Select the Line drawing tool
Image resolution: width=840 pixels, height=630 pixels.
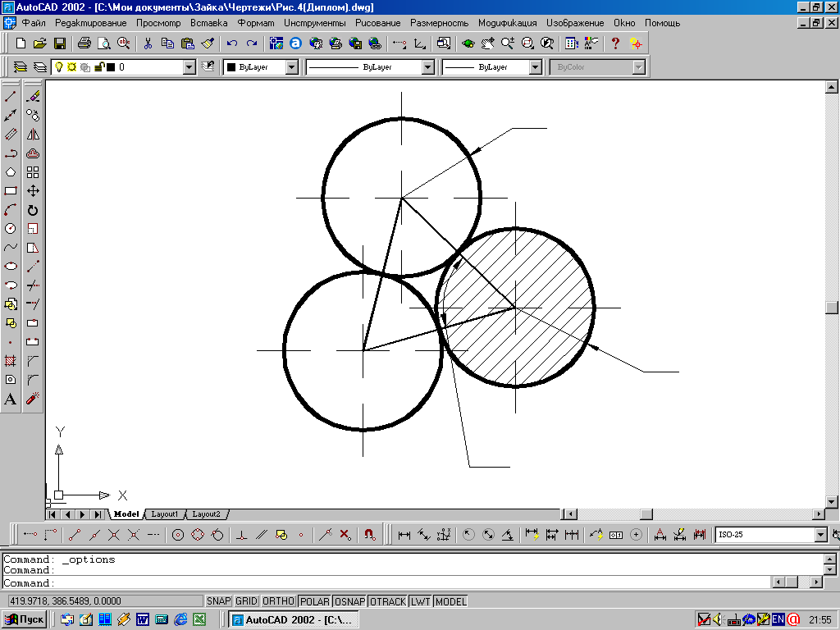tap(11, 97)
